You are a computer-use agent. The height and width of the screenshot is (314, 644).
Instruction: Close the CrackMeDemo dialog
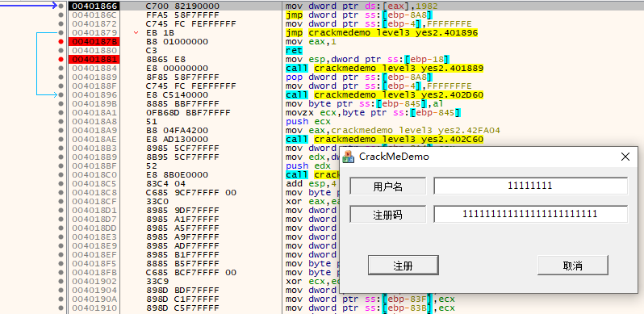tap(625, 157)
